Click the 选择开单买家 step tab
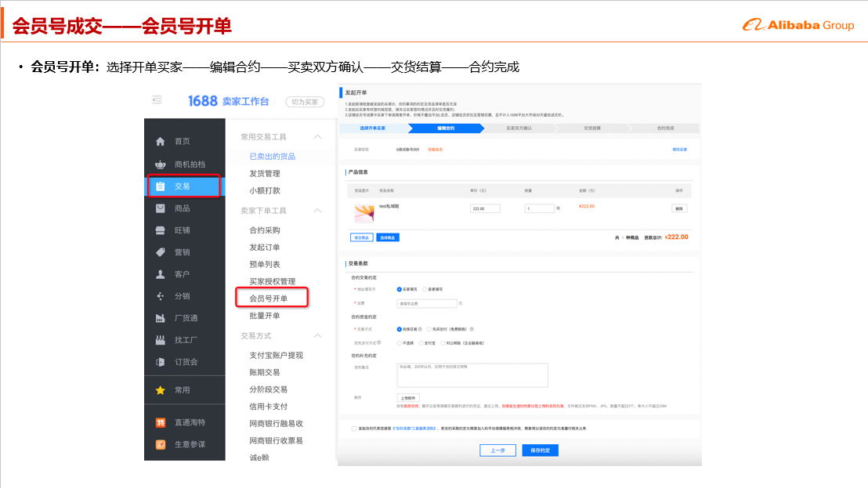The width and height of the screenshot is (868, 488). 373,128
